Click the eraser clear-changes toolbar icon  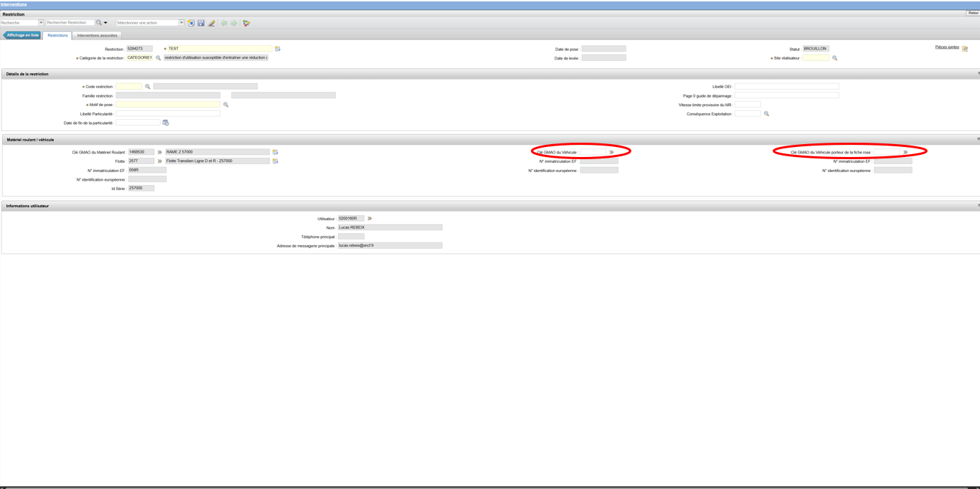pos(211,23)
